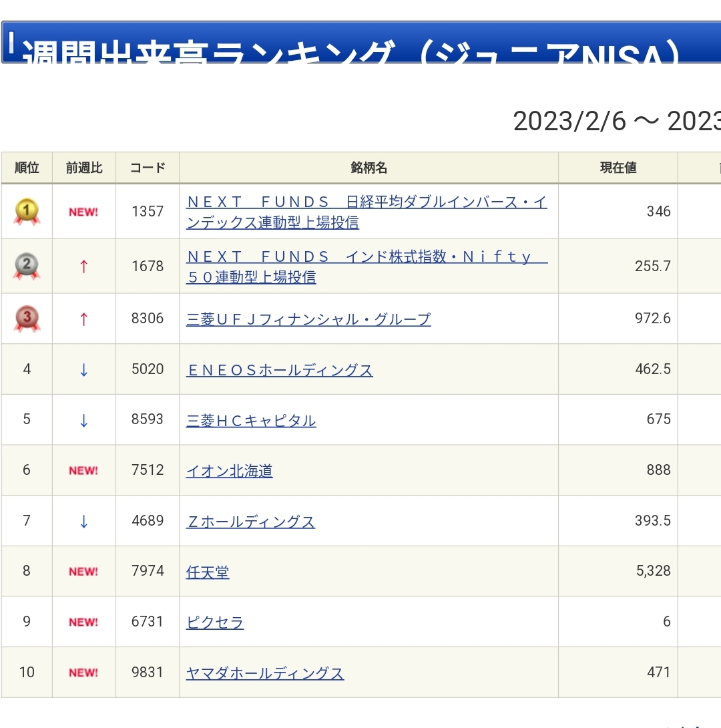Select stock code 4689

click(148, 520)
